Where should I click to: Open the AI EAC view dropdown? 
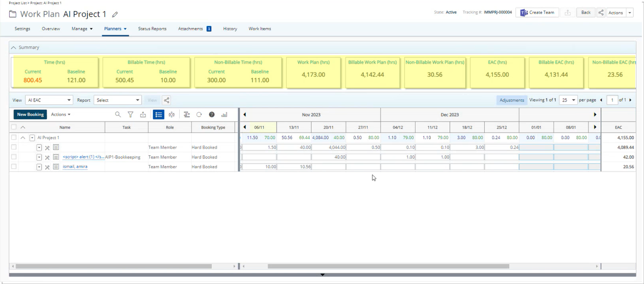click(49, 100)
